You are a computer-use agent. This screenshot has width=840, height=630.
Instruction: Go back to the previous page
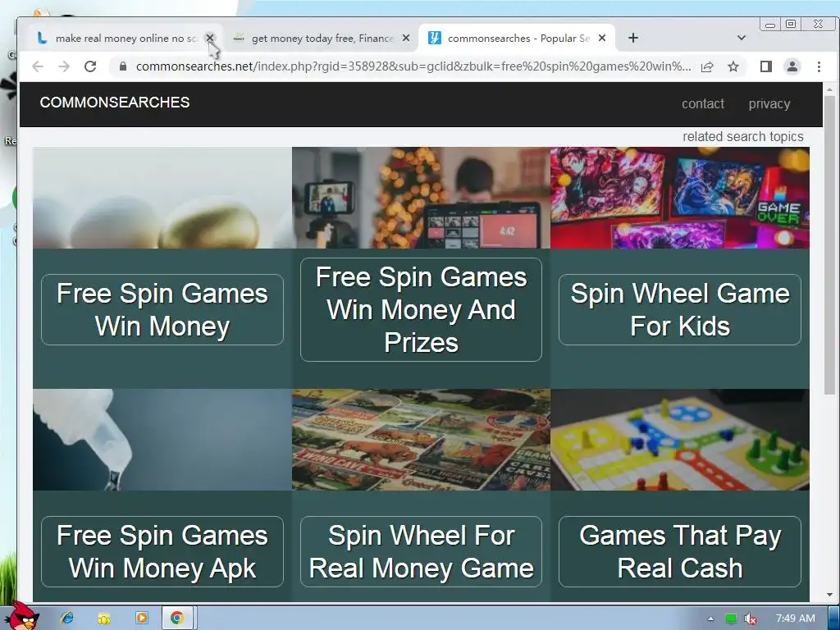click(38, 66)
